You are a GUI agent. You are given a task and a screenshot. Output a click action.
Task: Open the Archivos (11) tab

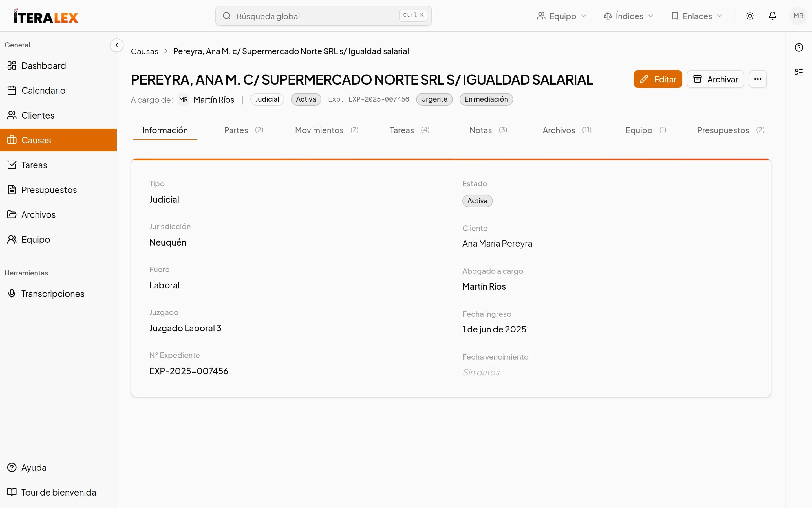tap(567, 130)
